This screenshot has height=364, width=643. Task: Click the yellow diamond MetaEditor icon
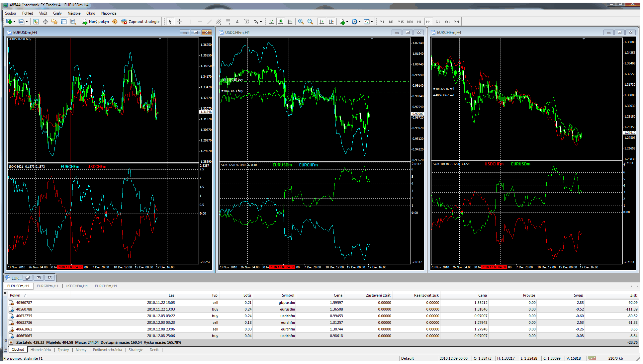115,22
